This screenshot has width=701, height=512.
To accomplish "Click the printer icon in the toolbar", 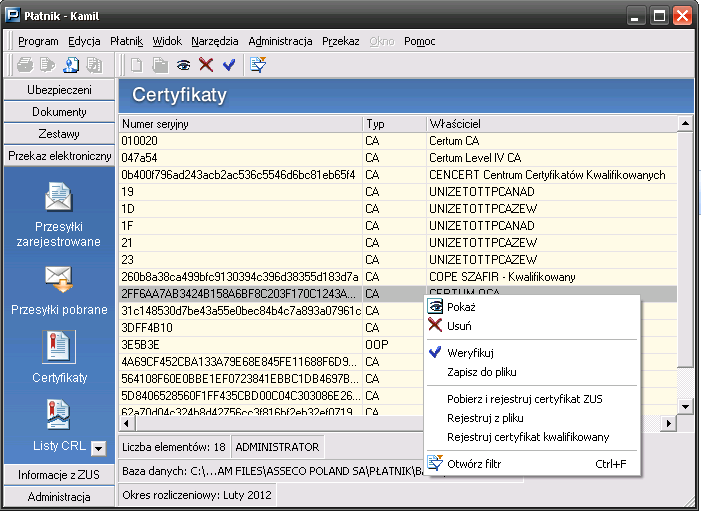I will click(x=25, y=65).
